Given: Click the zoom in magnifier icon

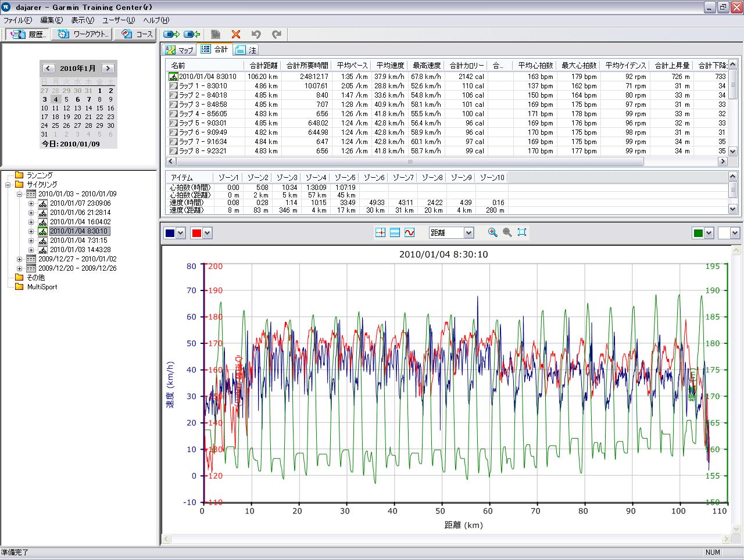Looking at the screenshot, I should [x=493, y=232].
